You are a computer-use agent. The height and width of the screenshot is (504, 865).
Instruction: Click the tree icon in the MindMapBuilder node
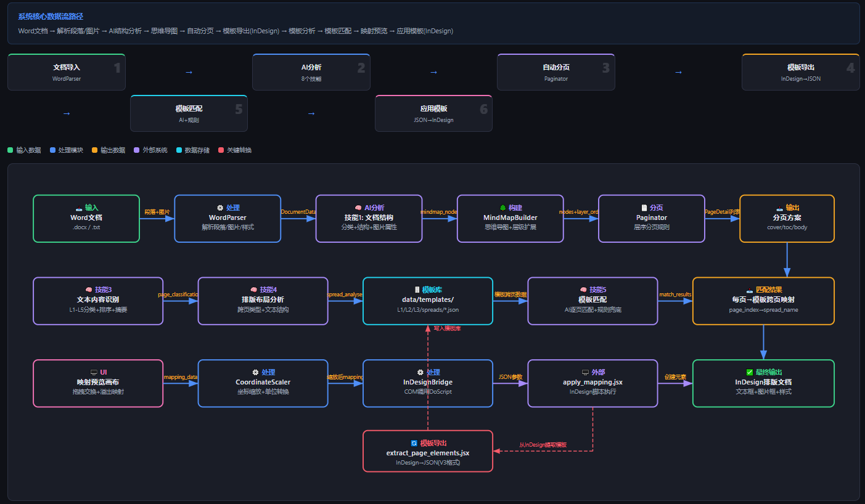[502, 208]
